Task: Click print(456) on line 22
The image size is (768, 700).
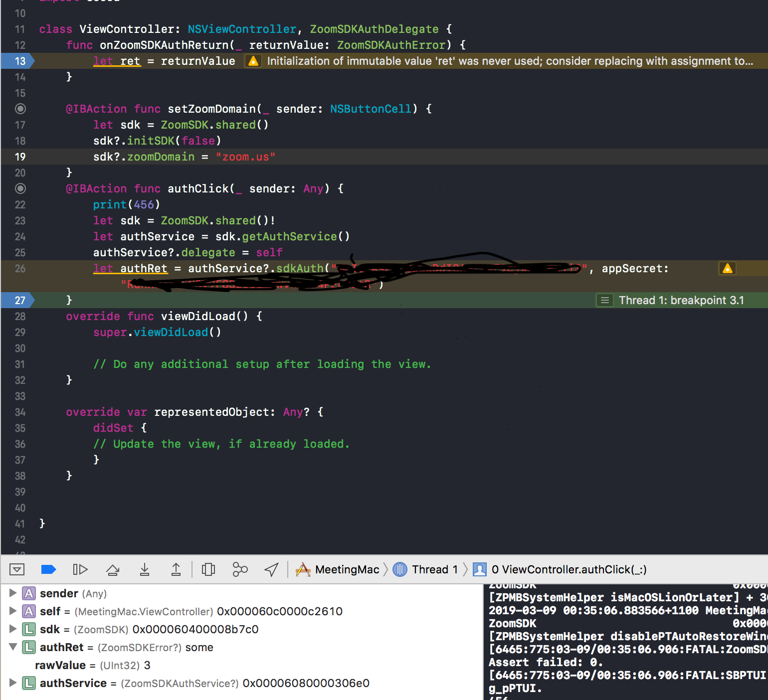Action: click(x=126, y=204)
